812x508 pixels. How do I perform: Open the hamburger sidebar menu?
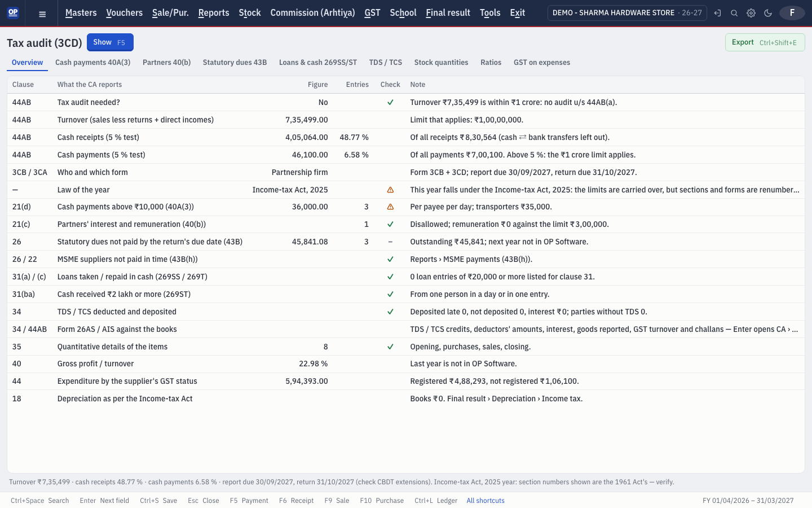42,14
